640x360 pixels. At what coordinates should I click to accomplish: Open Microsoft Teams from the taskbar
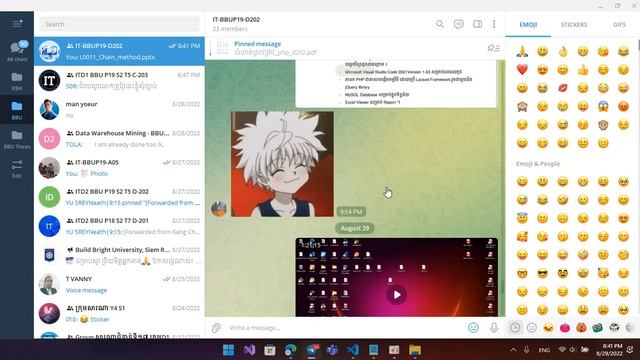coord(332,350)
